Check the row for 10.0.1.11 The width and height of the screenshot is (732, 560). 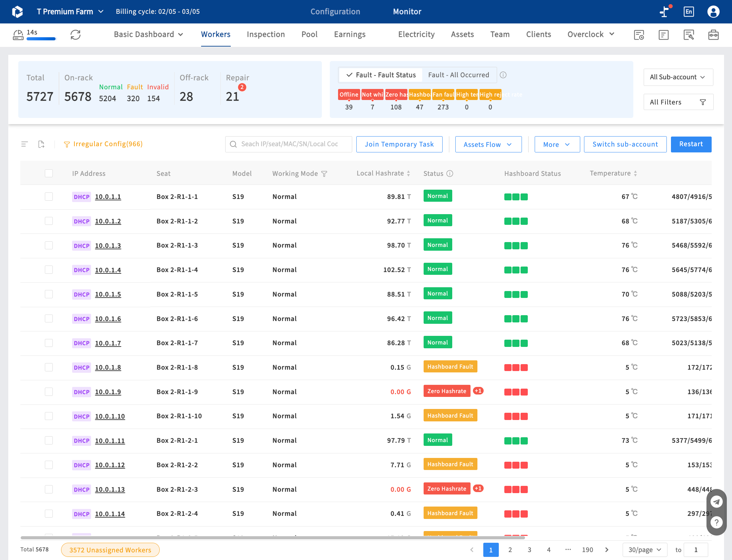coord(49,440)
